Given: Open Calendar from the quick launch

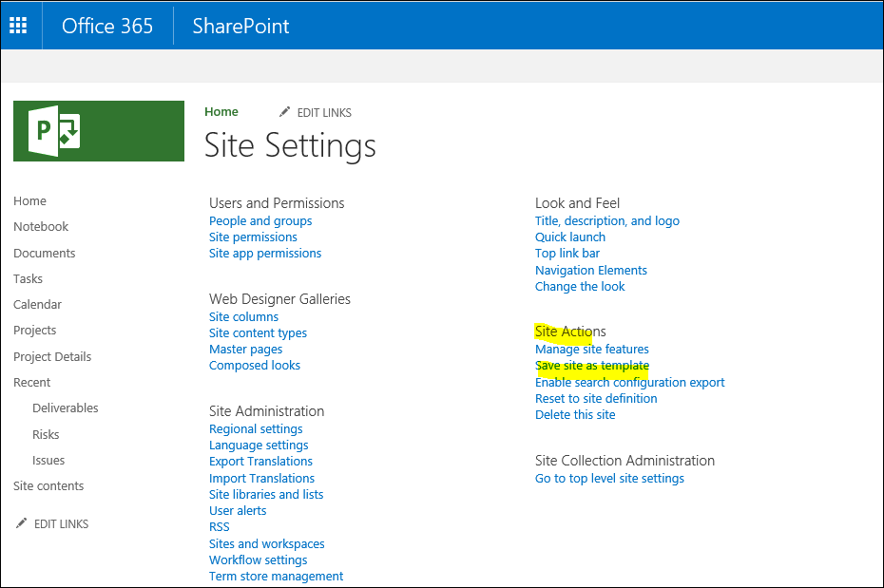Looking at the screenshot, I should coord(37,305).
